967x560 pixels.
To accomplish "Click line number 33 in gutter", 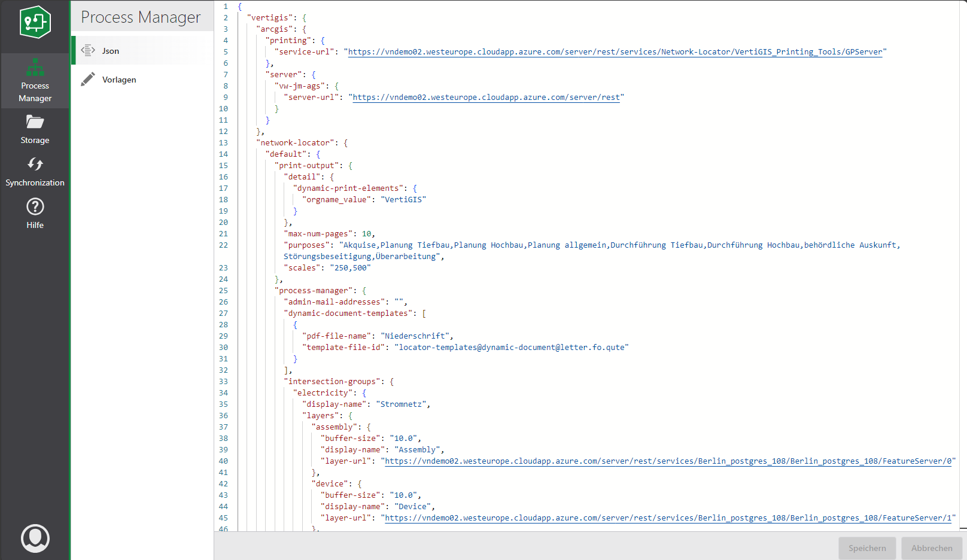I will point(223,382).
